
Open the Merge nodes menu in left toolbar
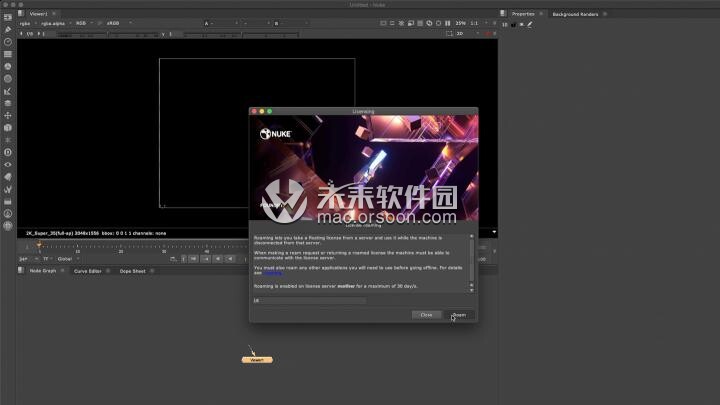pyautogui.click(x=8, y=103)
